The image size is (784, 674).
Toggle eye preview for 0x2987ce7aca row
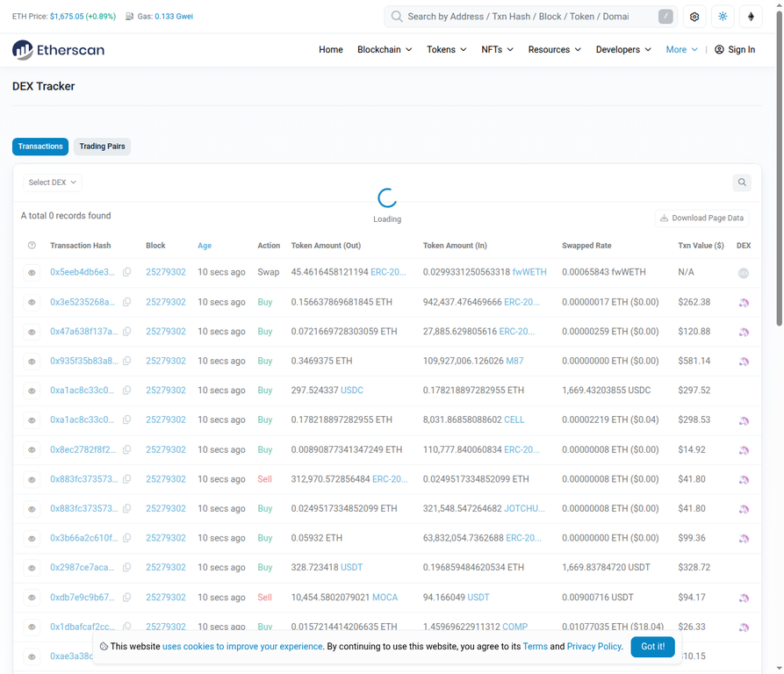coord(32,568)
